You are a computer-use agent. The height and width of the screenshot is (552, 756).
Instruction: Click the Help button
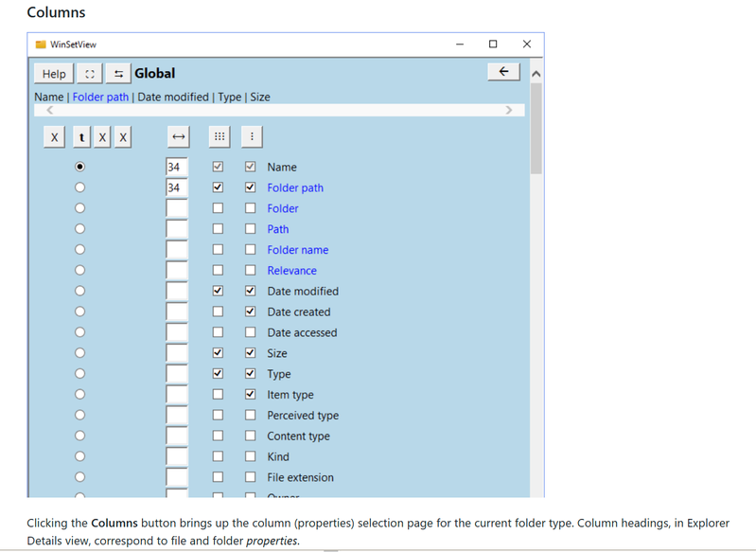pyautogui.click(x=54, y=74)
